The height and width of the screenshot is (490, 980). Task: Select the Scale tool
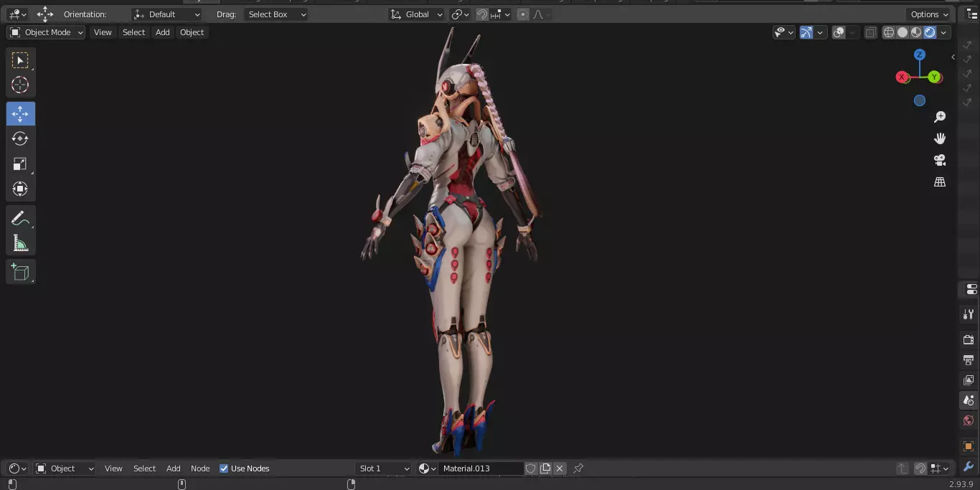20,164
